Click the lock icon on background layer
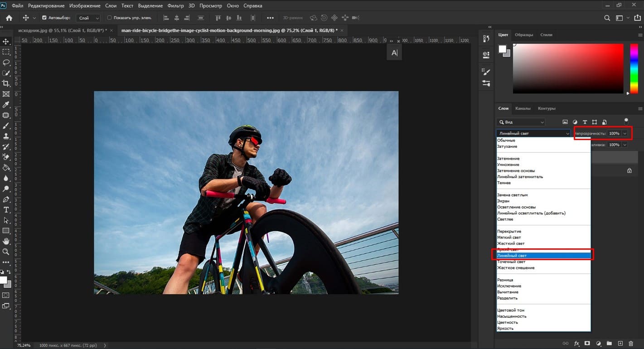This screenshot has height=349, width=644. 629,170
